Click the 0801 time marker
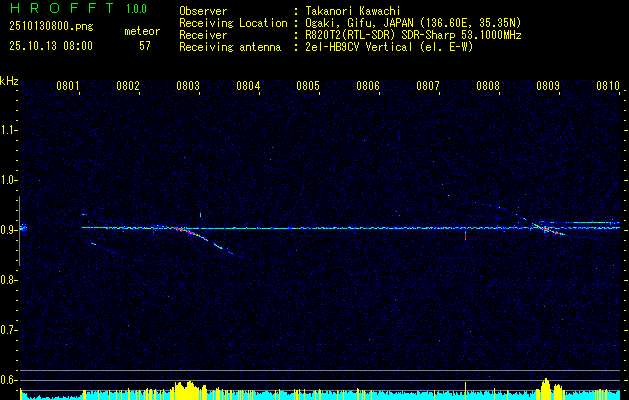 point(67,86)
